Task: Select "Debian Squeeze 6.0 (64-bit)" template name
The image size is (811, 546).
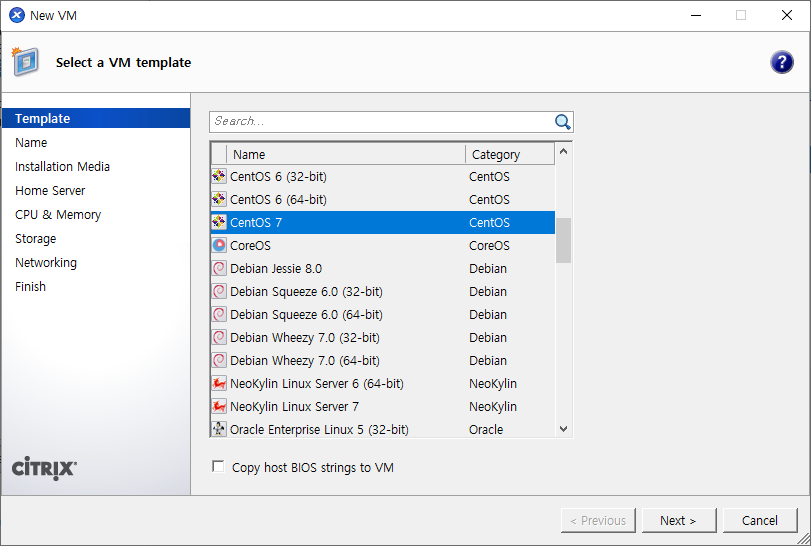Action: tap(306, 314)
